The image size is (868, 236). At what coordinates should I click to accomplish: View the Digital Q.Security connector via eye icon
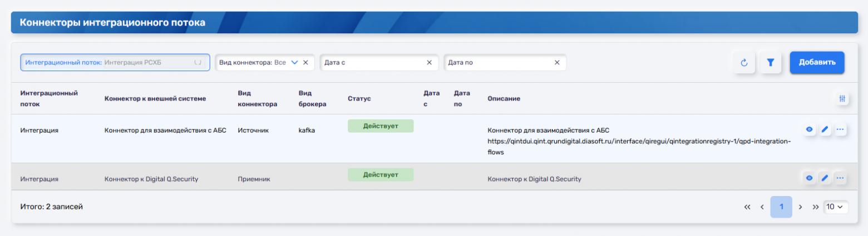(810, 178)
